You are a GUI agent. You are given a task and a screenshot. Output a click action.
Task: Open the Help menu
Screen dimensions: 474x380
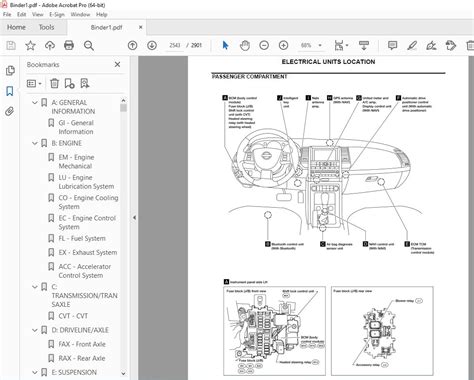[x=101, y=14]
